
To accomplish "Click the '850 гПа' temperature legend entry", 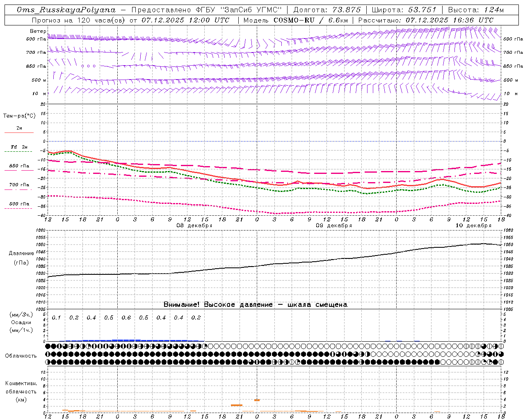I will pyautogui.click(x=19, y=166).
